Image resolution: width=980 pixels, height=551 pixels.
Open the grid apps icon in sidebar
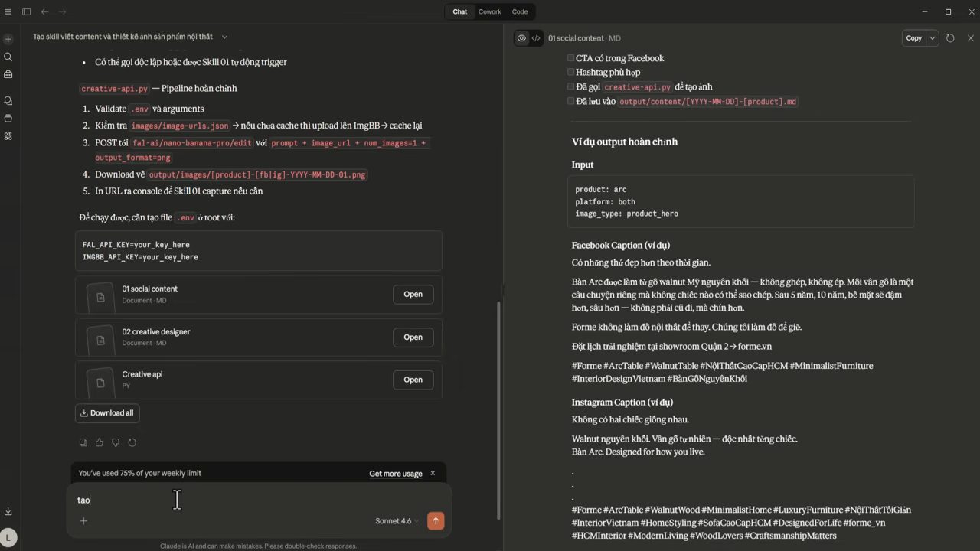[8, 136]
